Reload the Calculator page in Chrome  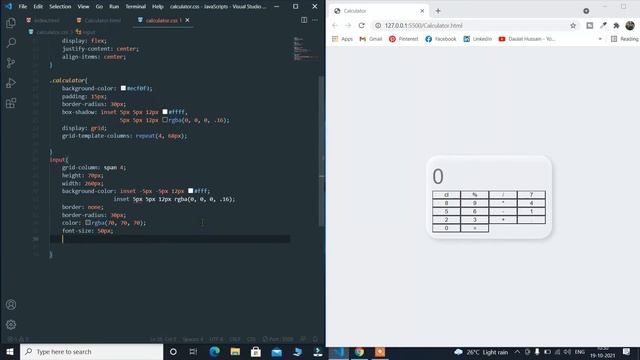(361, 25)
